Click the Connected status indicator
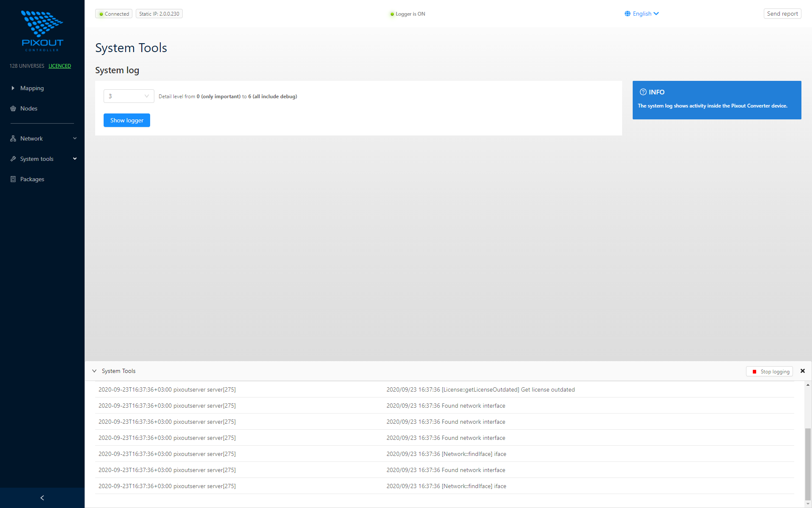Screen dimensions: 812x508 (113, 14)
